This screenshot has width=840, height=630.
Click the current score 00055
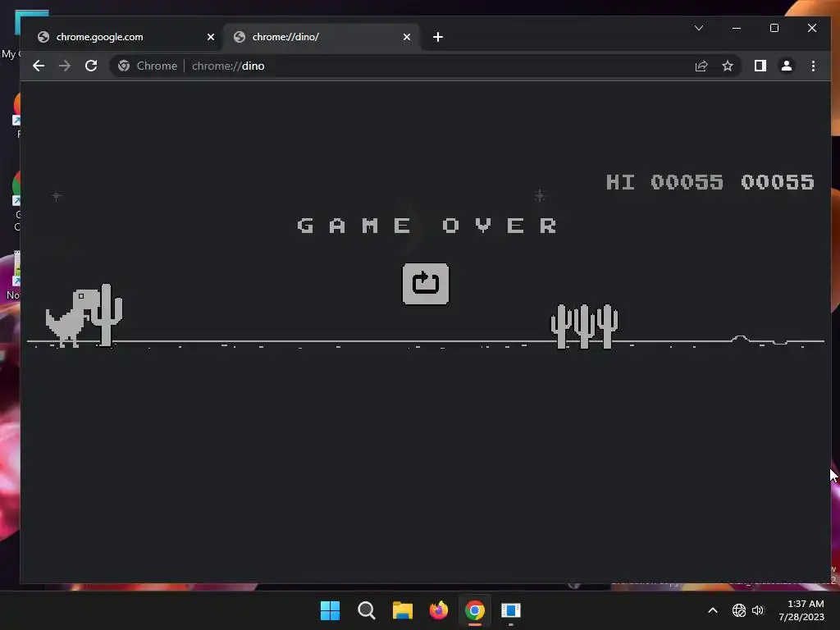point(778,182)
